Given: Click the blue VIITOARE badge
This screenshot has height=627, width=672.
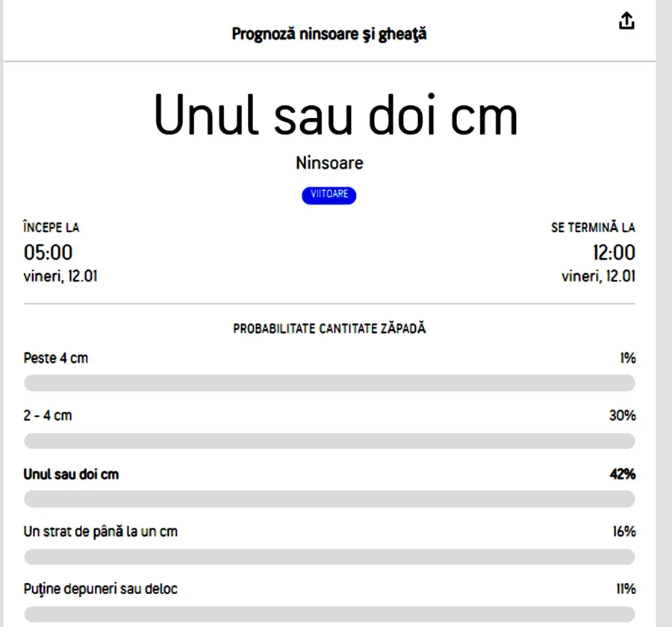Looking at the screenshot, I should (x=329, y=195).
